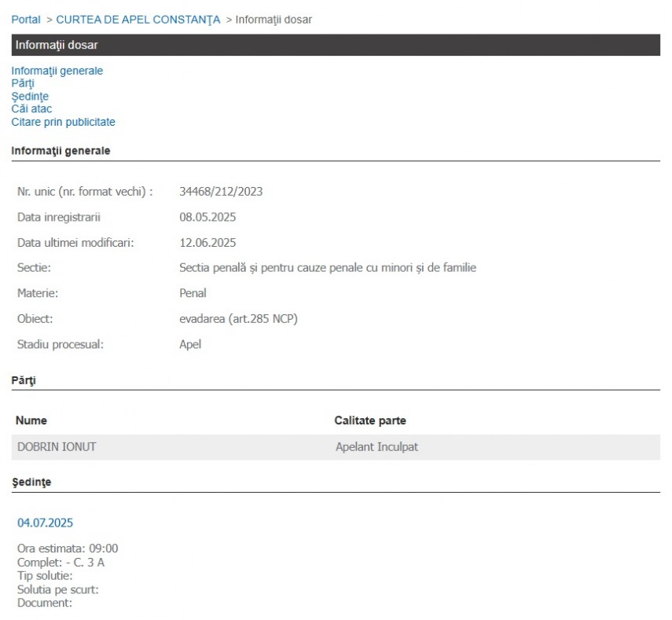This screenshot has height=620, width=672.
Task: Click the Informații dosar breadcrumb text
Action: click(x=274, y=20)
